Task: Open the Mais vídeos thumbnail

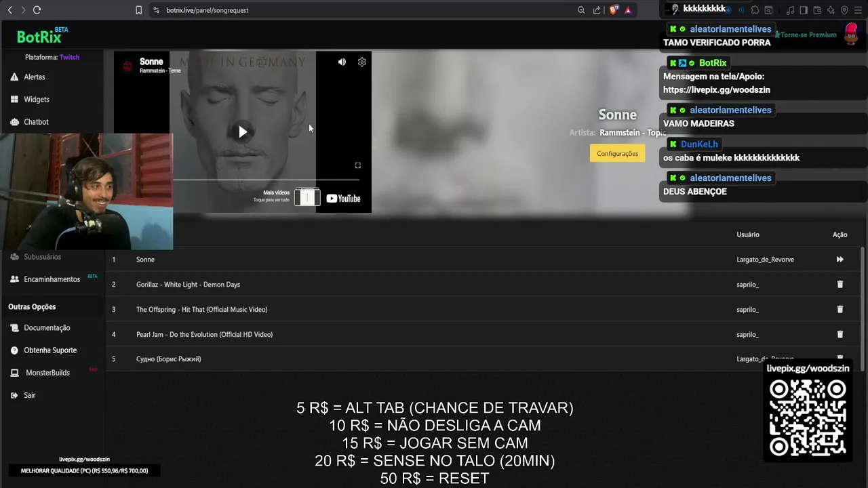Action: pyautogui.click(x=307, y=197)
